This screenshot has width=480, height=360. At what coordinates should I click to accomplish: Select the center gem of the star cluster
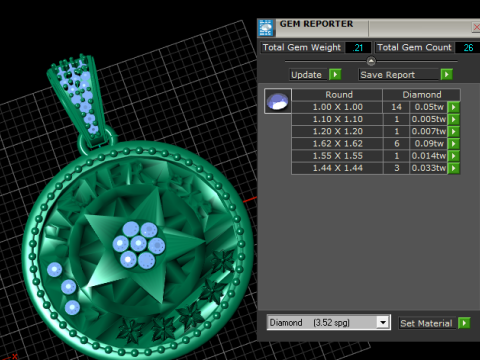[x=138, y=244]
